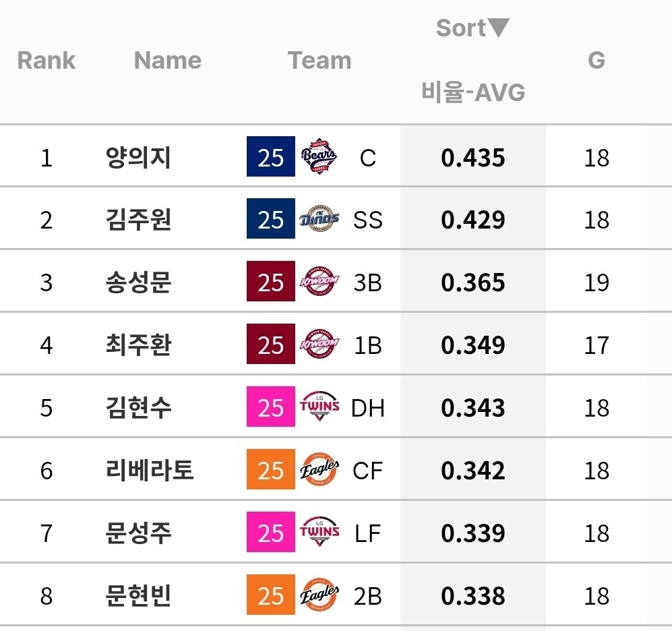Sort the table by Name header
Screen dimensions: 672x631
click(x=167, y=61)
